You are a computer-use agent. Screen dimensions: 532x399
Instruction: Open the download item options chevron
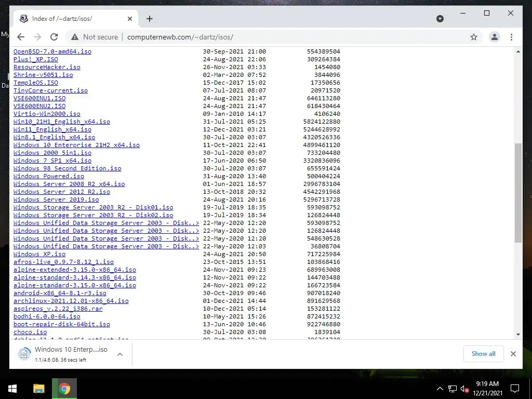click(120, 354)
